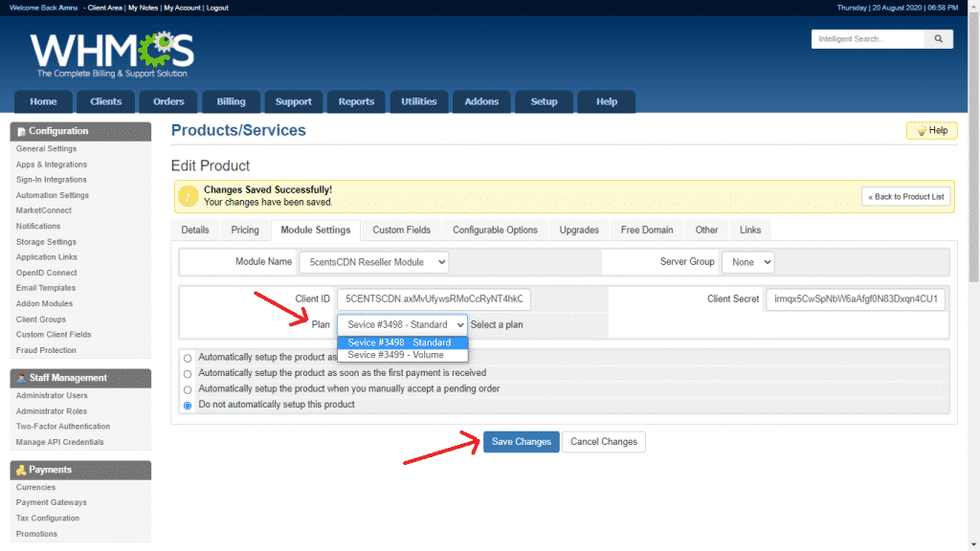Select 'Automatically setup when you manually accept a pending order' radio
This screenshot has height=551, width=980.
click(x=188, y=389)
